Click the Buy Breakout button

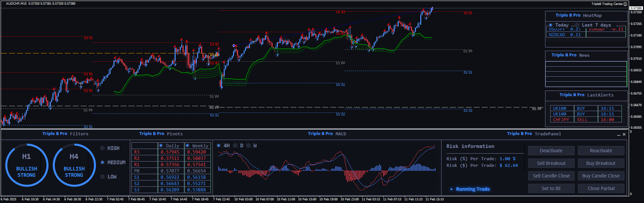point(601,163)
